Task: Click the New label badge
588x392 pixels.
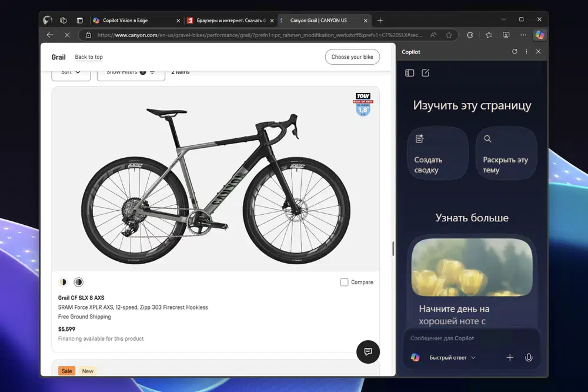Action: click(88, 371)
